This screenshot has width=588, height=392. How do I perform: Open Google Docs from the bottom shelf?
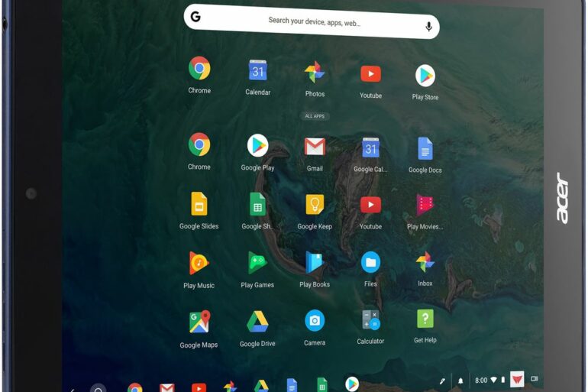click(x=292, y=386)
